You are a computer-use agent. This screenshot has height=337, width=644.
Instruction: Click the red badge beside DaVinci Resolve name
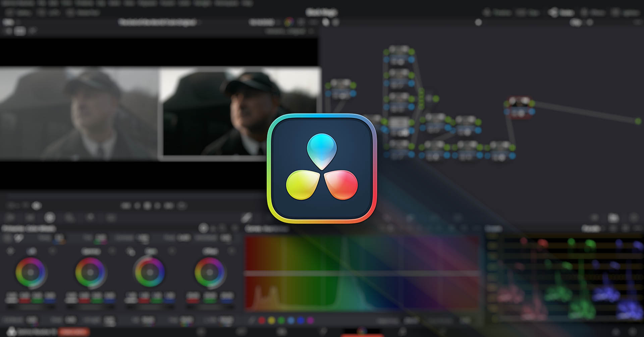73,332
